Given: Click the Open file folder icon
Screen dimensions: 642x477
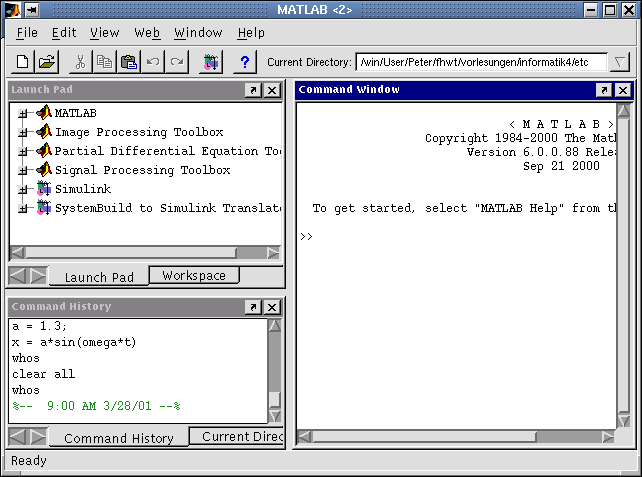Looking at the screenshot, I should 46,62.
